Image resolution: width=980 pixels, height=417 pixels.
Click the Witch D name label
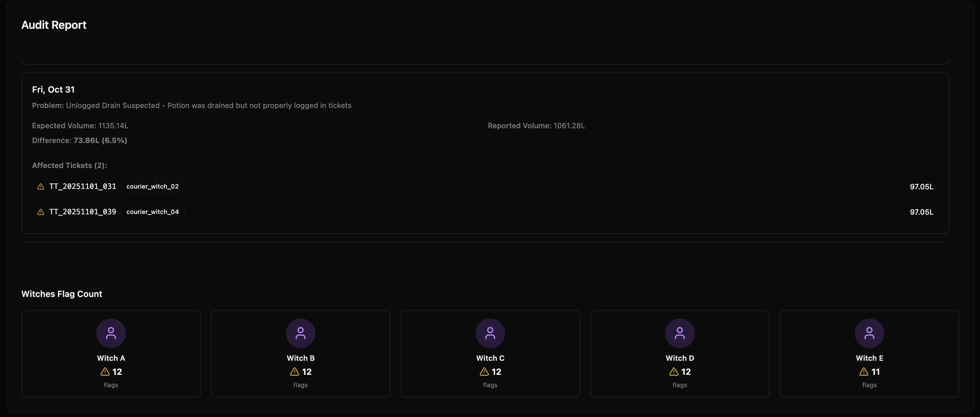[x=680, y=358]
